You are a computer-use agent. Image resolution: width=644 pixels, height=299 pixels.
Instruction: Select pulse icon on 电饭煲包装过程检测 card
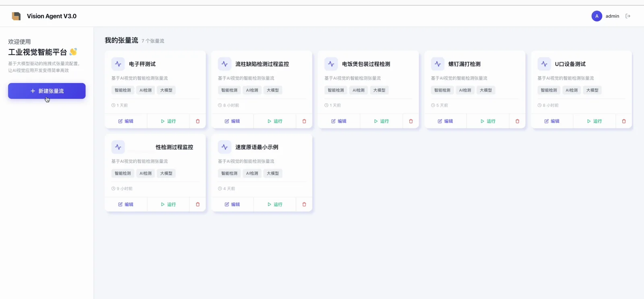point(331,64)
